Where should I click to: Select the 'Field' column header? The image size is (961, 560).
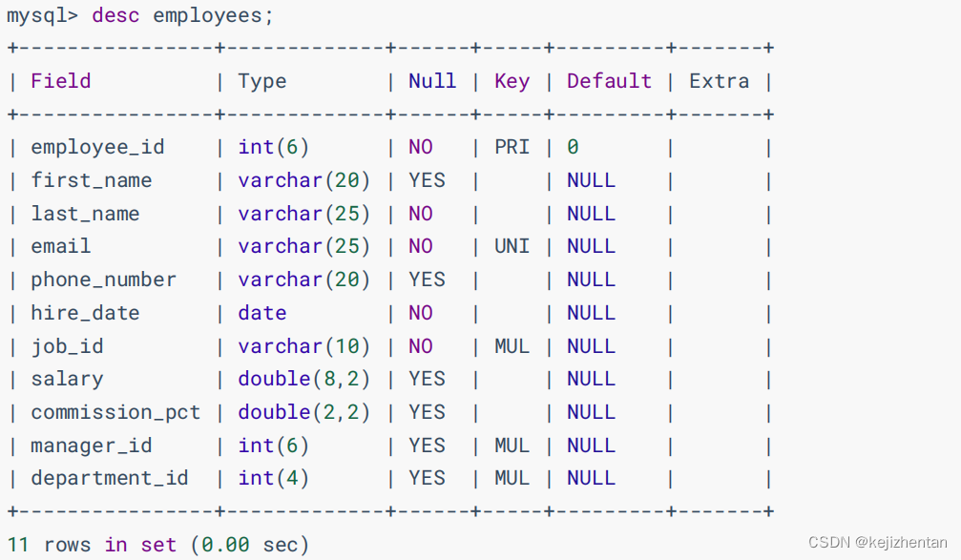pos(61,81)
